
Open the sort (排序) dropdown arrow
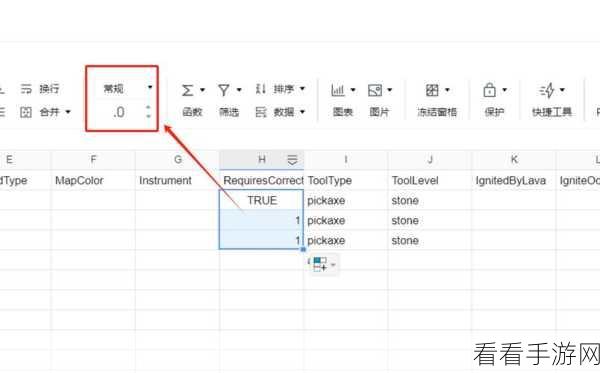tap(302, 89)
